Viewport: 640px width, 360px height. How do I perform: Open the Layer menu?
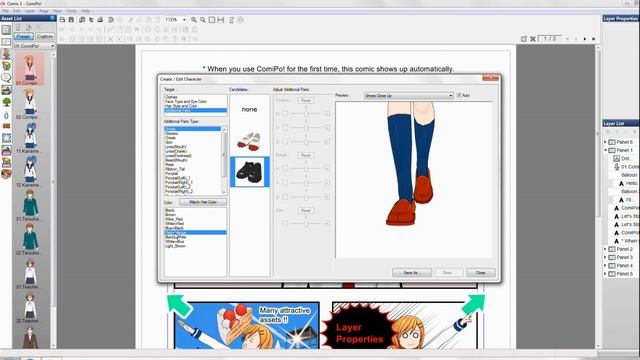point(30,11)
